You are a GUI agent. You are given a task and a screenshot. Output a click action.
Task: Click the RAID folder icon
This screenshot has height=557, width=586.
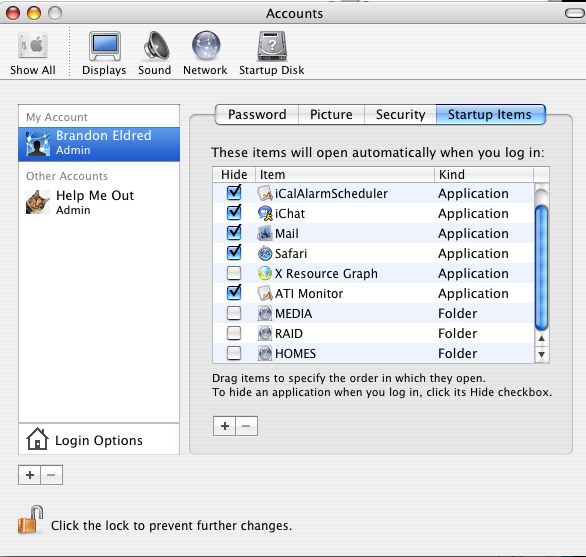point(265,333)
